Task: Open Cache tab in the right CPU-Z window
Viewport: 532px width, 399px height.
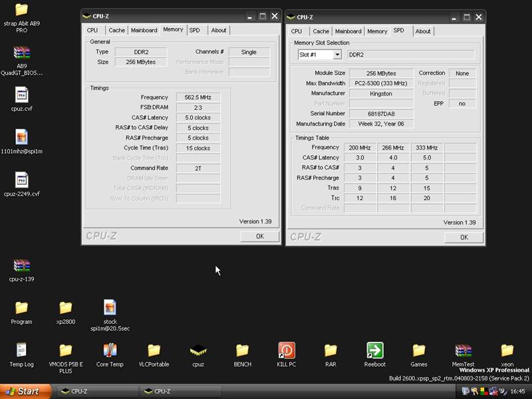Action: [321, 31]
